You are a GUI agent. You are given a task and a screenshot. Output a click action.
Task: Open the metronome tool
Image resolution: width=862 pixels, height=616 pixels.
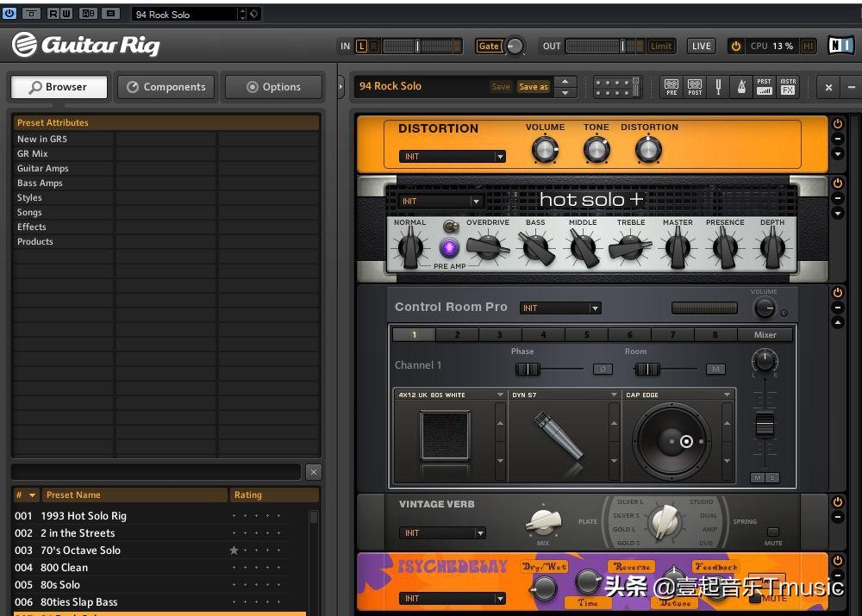coord(740,87)
